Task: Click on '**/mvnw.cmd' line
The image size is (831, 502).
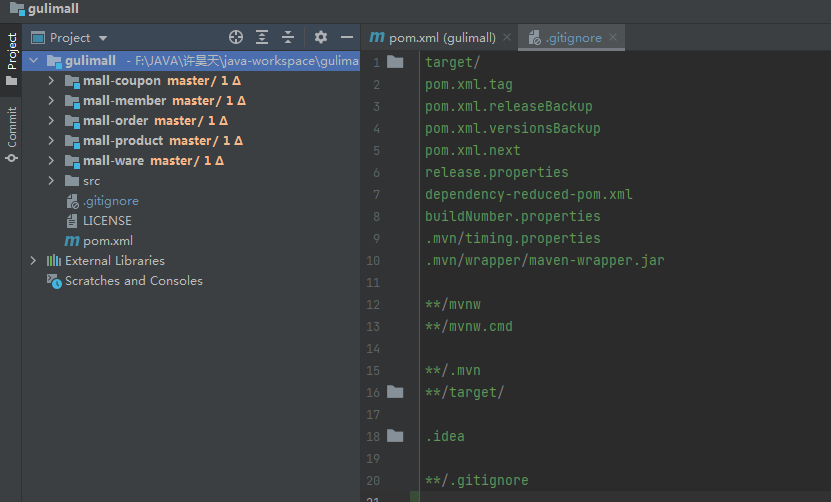Action: click(x=469, y=327)
